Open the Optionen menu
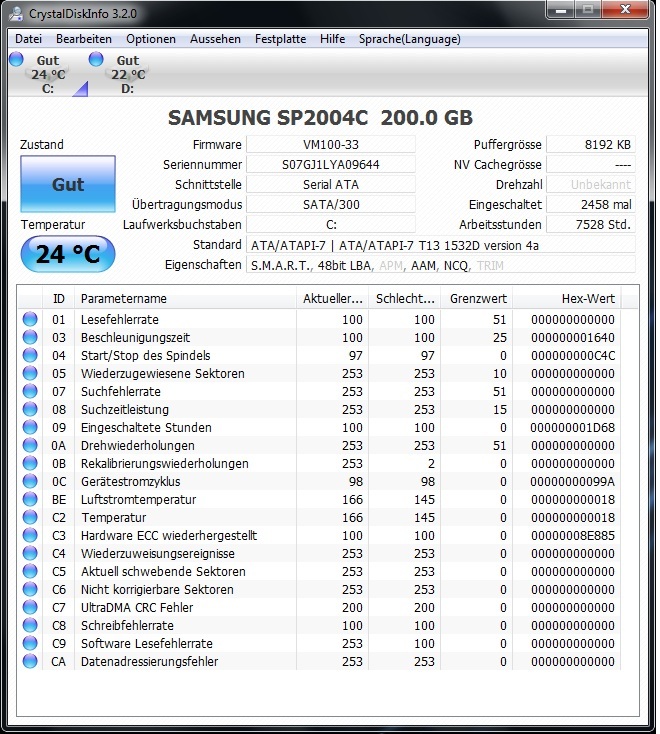This screenshot has height=734, width=660. 151,39
